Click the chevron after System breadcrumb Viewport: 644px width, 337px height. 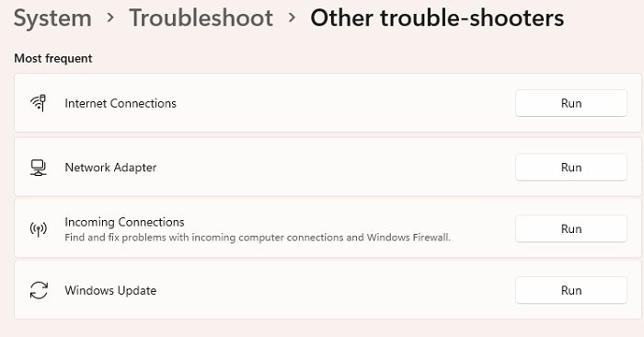[110, 17]
